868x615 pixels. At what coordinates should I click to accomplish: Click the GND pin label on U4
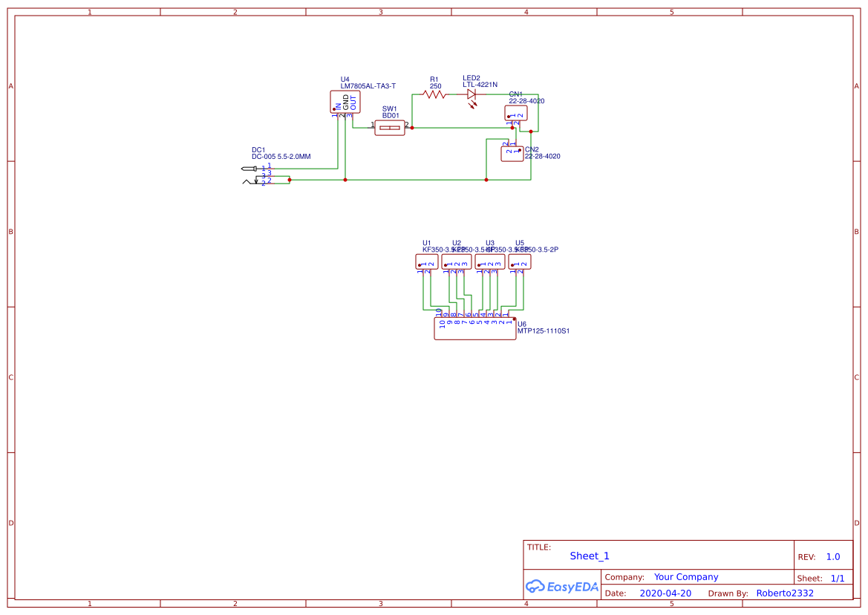[x=346, y=102]
